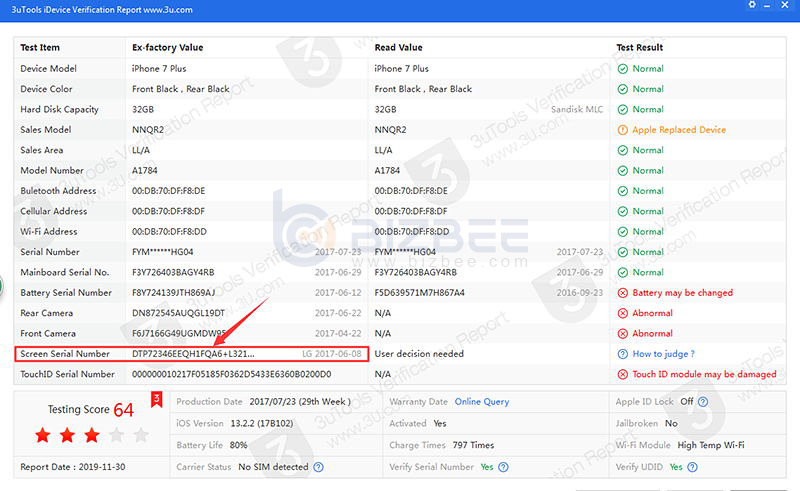Click User decision needed read value
This screenshot has height=491, width=800.
(419, 354)
